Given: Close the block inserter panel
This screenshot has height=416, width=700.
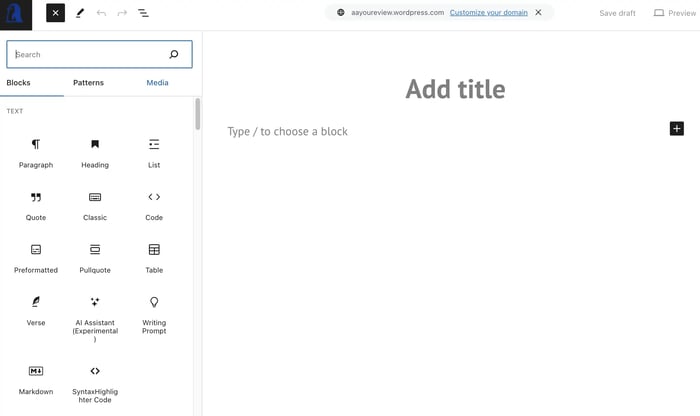Looking at the screenshot, I should [55, 13].
